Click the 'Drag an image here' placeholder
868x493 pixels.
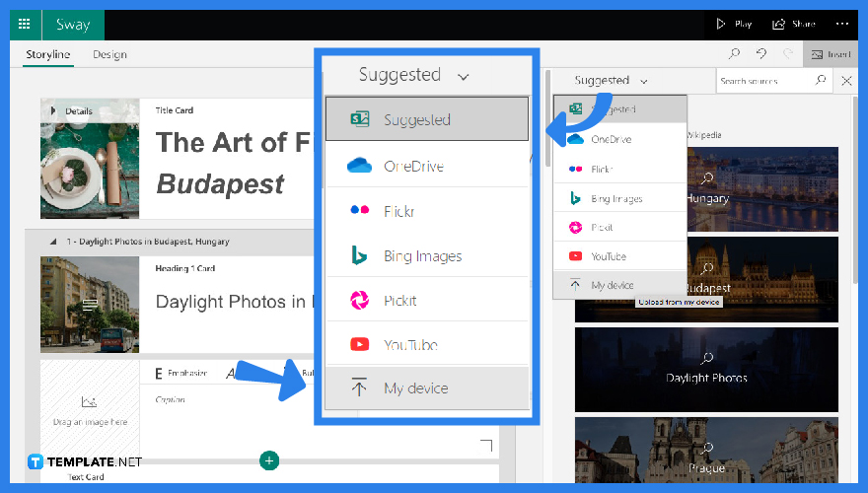pos(90,410)
